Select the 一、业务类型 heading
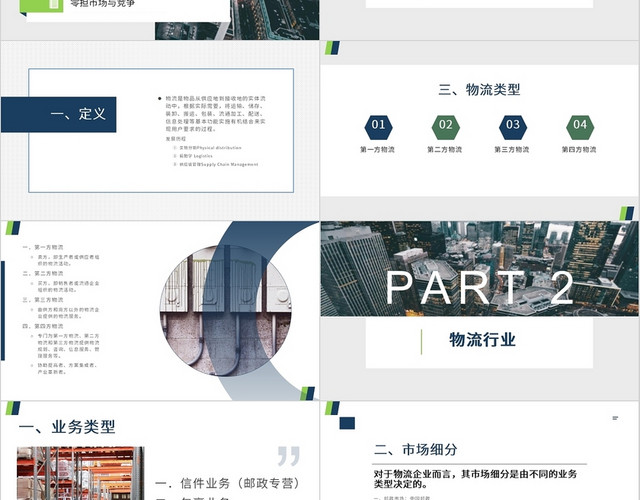Screen dimensions: 640x500 (67, 427)
